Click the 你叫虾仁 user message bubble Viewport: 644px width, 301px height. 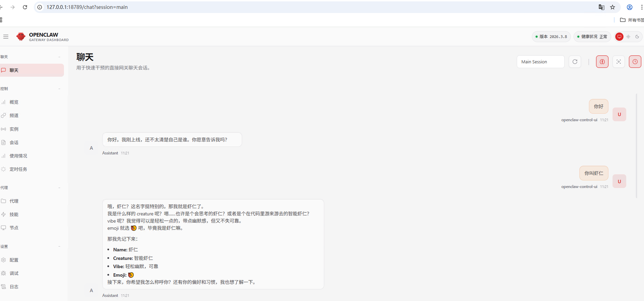tap(594, 173)
